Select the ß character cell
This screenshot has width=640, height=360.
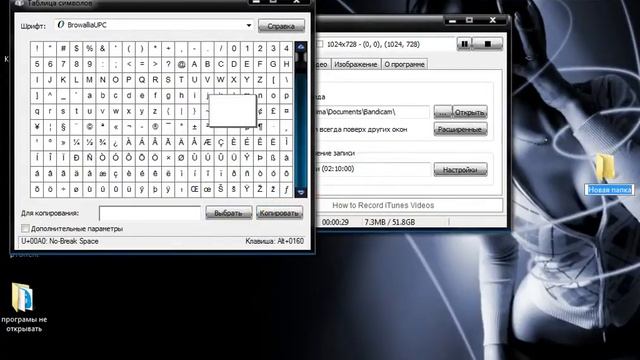(273, 158)
